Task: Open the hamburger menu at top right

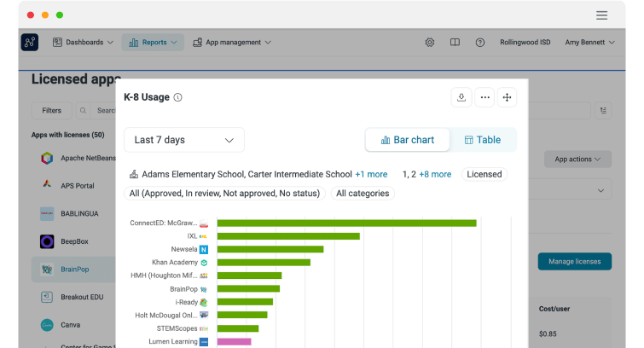Action: [x=601, y=15]
